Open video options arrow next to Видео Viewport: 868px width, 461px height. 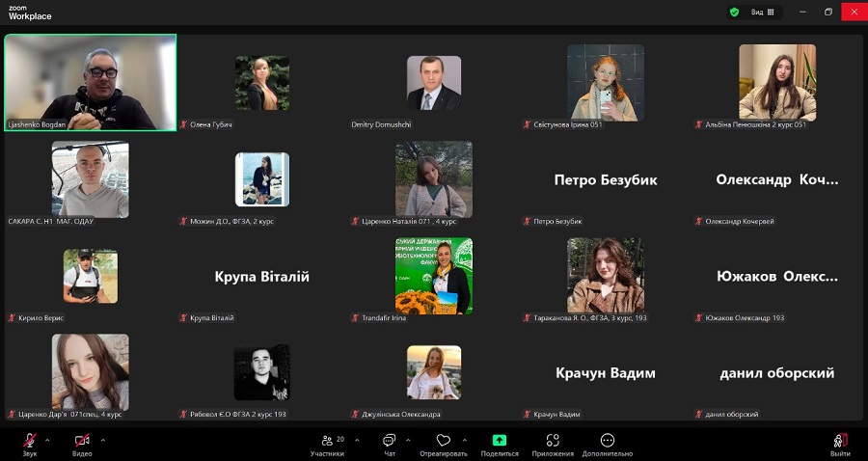pos(103,439)
